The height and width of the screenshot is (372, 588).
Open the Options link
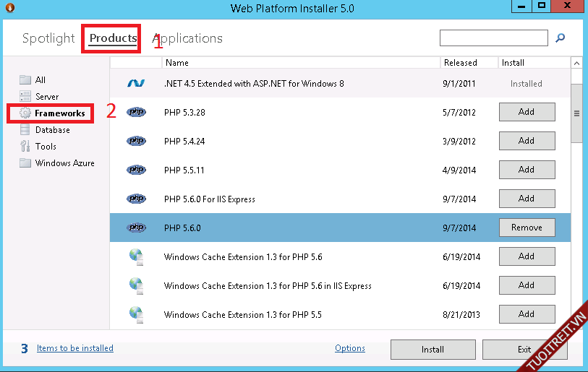350,348
